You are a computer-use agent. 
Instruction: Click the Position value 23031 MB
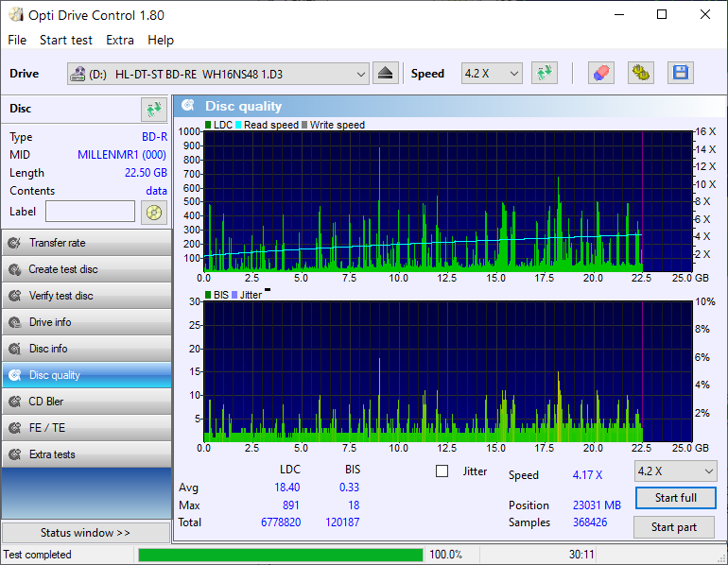(597, 505)
